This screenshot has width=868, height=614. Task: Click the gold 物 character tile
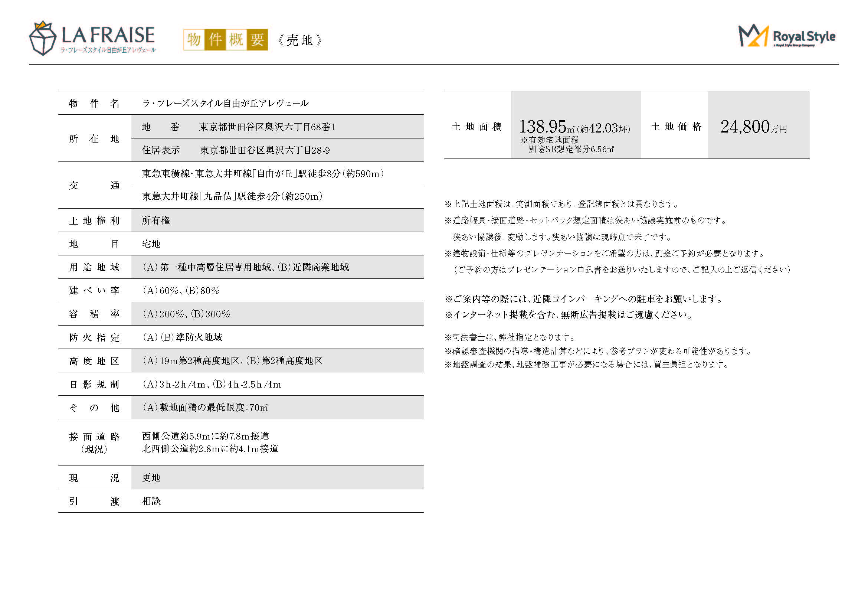(194, 39)
